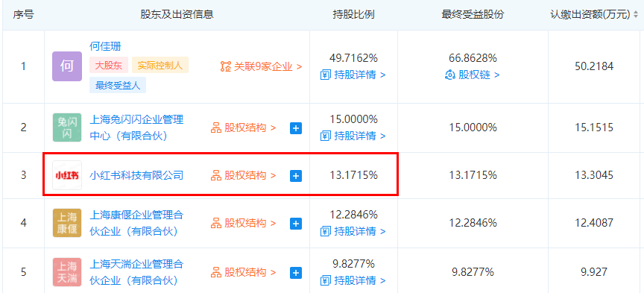Click the 持股比例 column header
644x293 pixels.
[x=353, y=15]
